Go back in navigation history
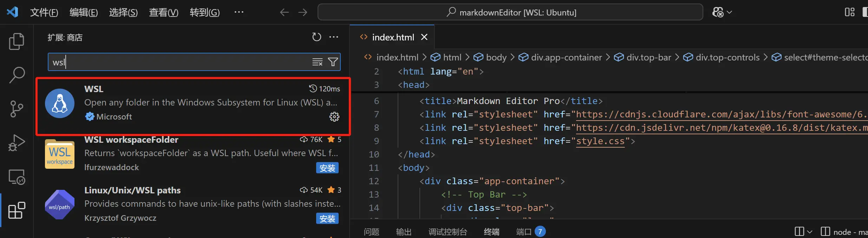The width and height of the screenshot is (868, 238). (284, 12)
